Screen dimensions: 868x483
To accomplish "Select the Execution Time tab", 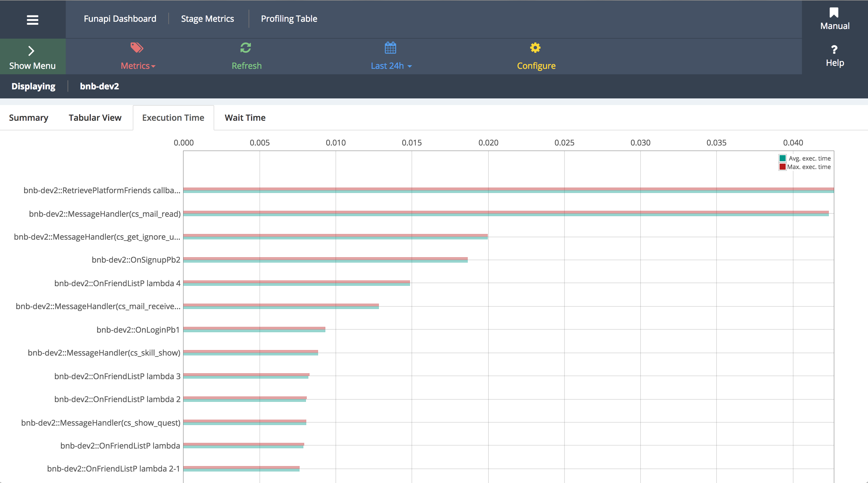I will pyautogui.click(x=173, y=118).
